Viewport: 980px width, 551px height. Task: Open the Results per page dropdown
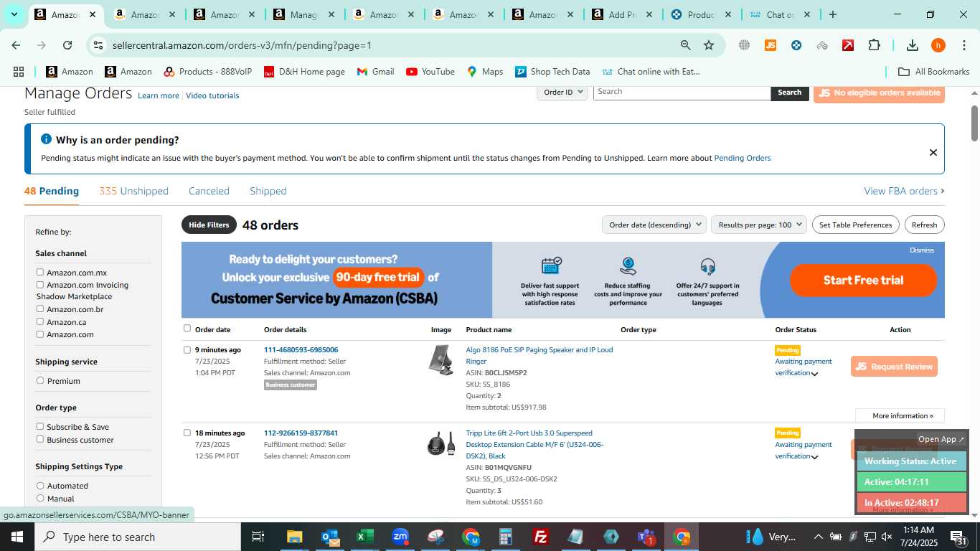click(759, 225)
